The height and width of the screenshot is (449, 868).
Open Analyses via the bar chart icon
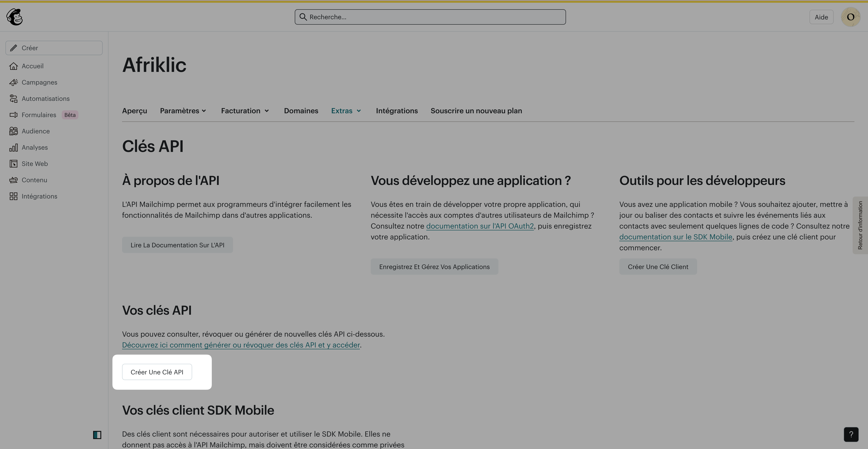coord(14,148)
